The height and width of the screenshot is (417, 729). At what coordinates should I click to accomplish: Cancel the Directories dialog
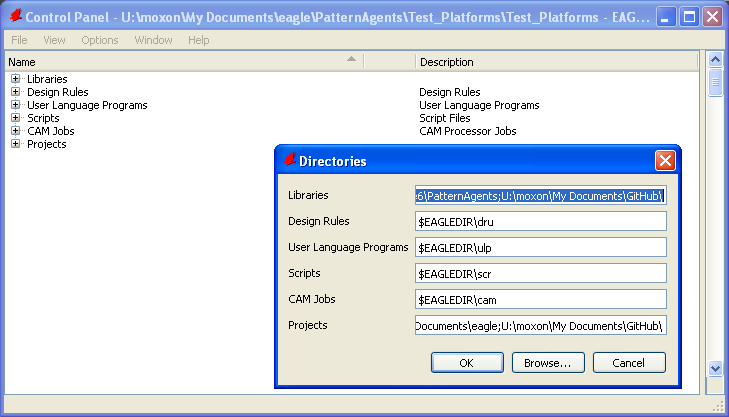click(x=629, y=363)
